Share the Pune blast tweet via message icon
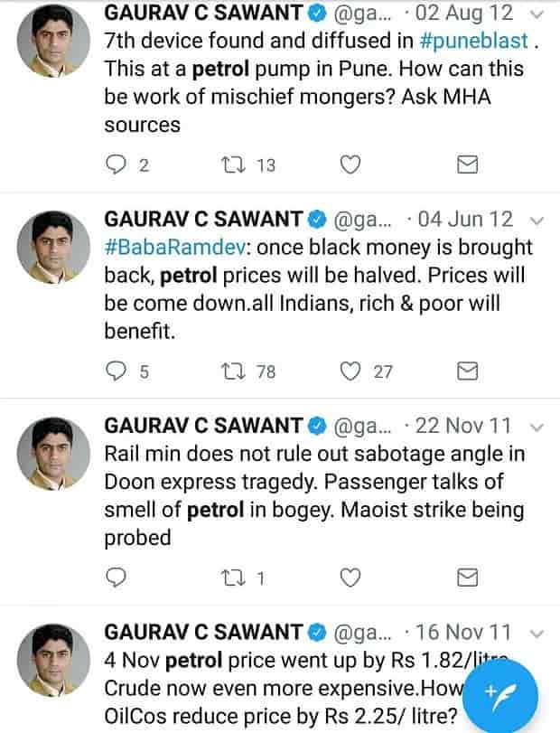 468,164
